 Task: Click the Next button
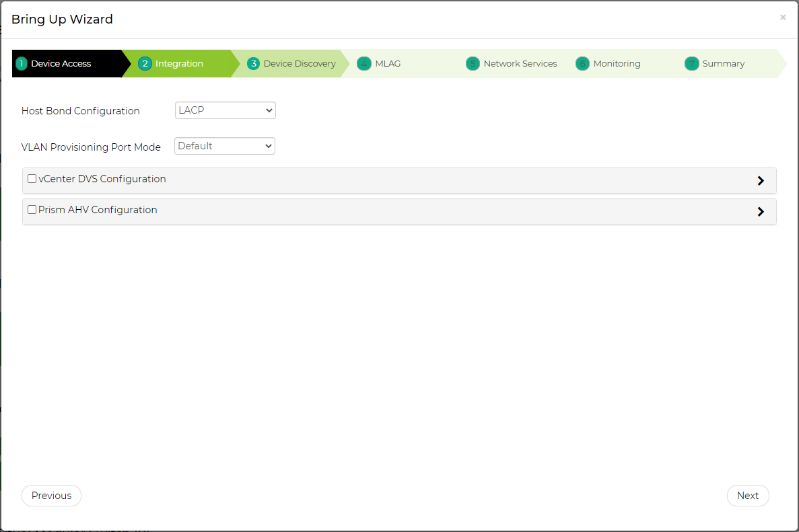[748, 496]
